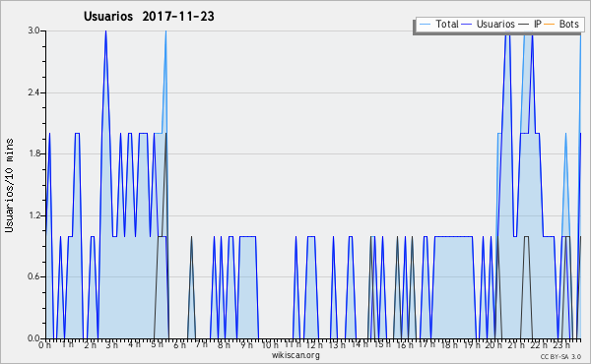Click the '0 h' x-axis label
The width and height of the screenshot is (591, 364).
tap(45, 344)
